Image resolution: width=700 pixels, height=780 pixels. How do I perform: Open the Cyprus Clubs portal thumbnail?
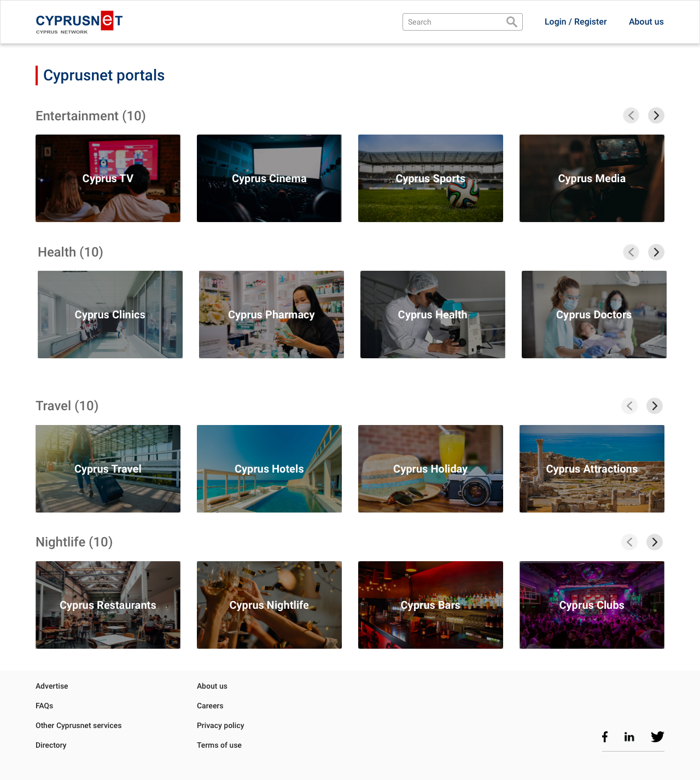point(592,605)
